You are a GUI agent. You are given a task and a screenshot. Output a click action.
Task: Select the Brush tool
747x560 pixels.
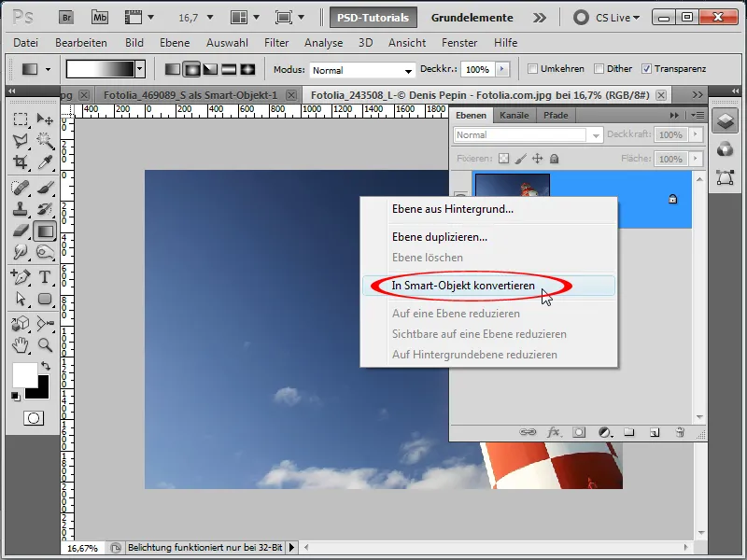click(x=45, y=188)
